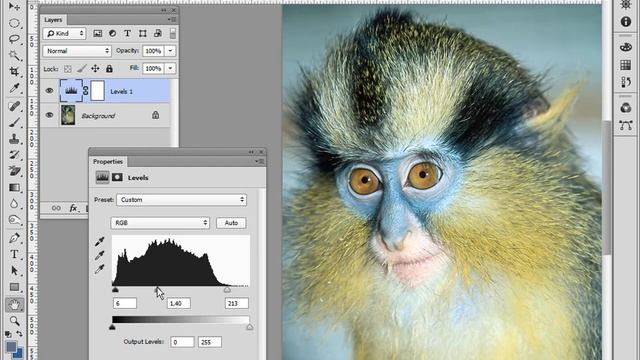Toggle shape layer filter
Image resolution: width=640 pixels, height=360 pixels.
[x=142, y=33]
